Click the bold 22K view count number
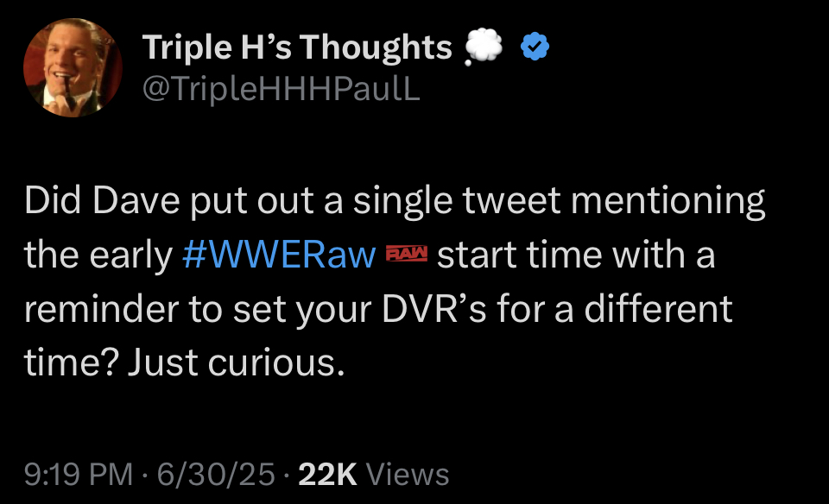The height and width of the screenshot is (504, 829). (x=327, y=474)
